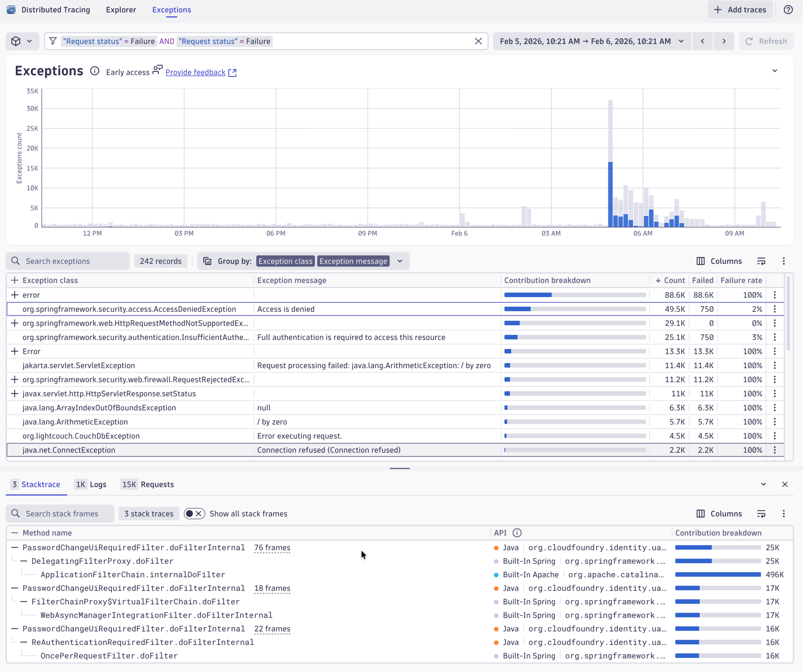Toggle Show all stack frames switch
803x672 pixels.
(x=194, y=514)
